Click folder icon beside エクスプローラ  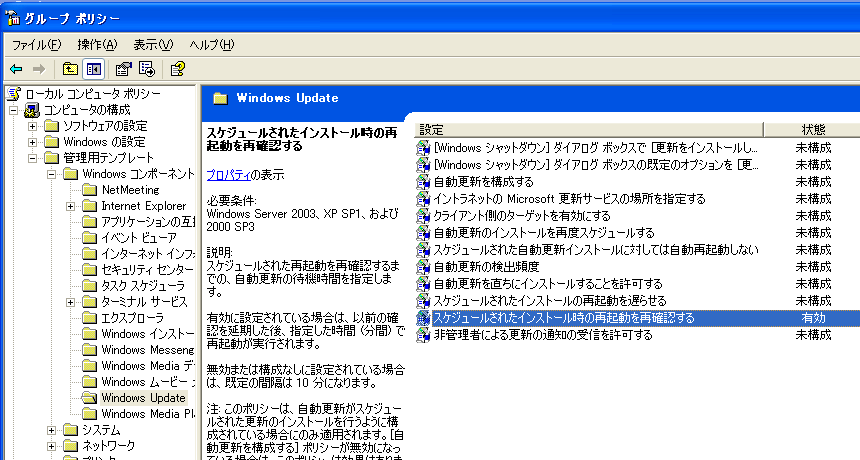click(89, 317)
